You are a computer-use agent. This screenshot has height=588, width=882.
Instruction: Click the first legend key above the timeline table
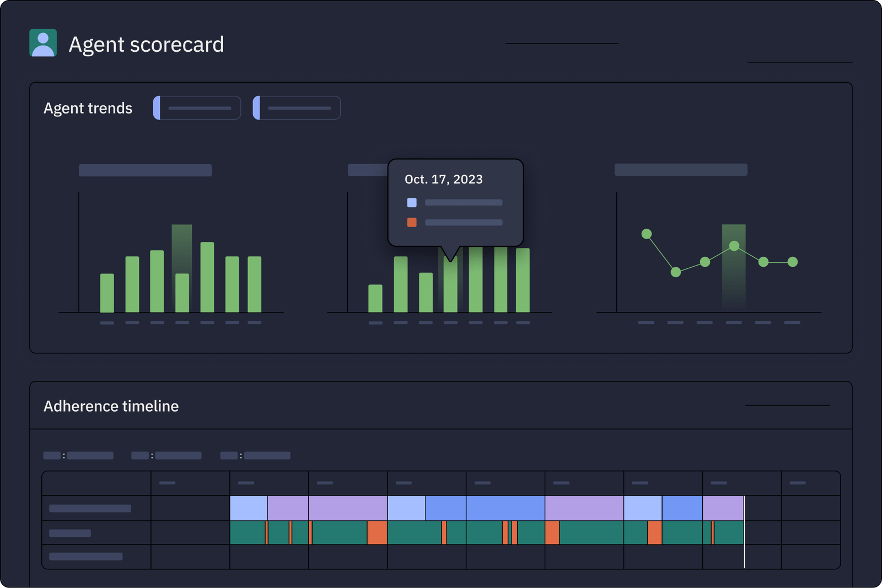(x=78, y=456)
